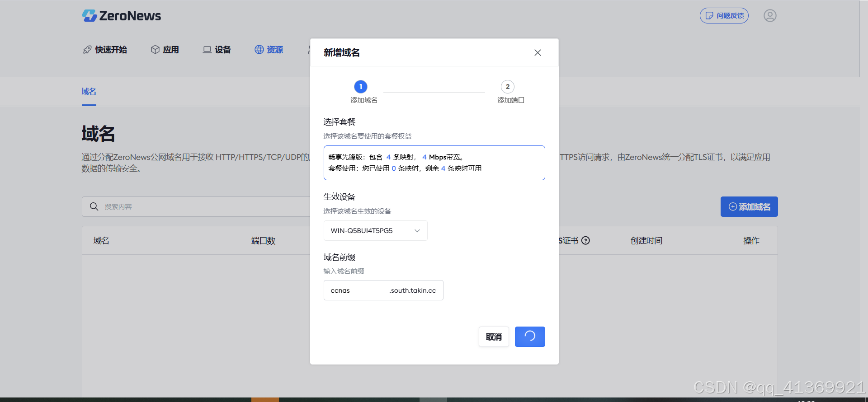This screenshot has width=868, height=402.
Task: Click the search magnifier icon
Action: [x=94, y=207]
